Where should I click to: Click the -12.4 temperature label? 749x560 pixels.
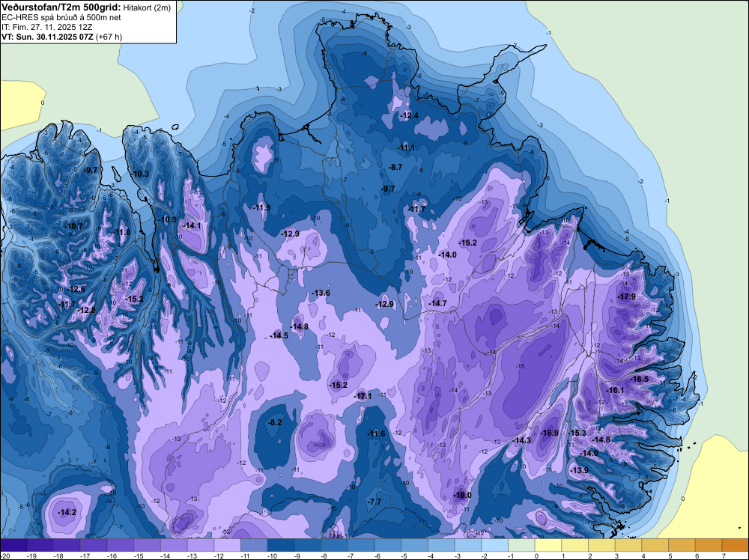click(410, 115)
